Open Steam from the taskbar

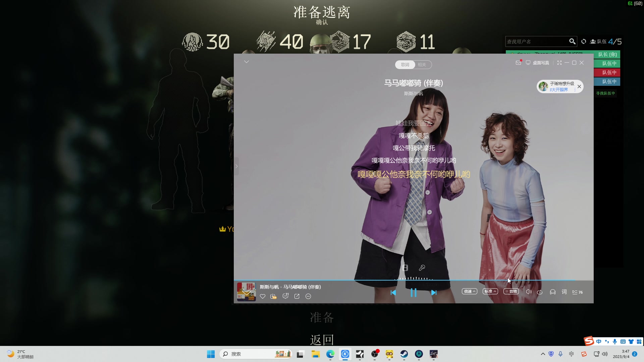coord(404,354)
